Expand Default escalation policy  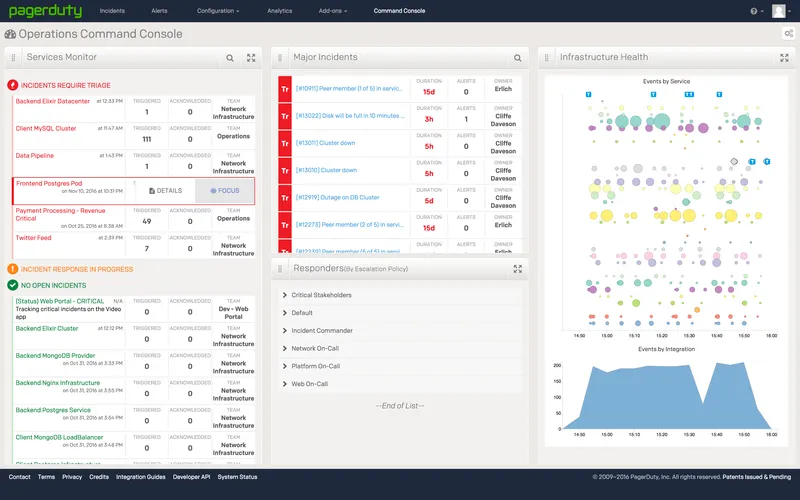pos(285,313)
